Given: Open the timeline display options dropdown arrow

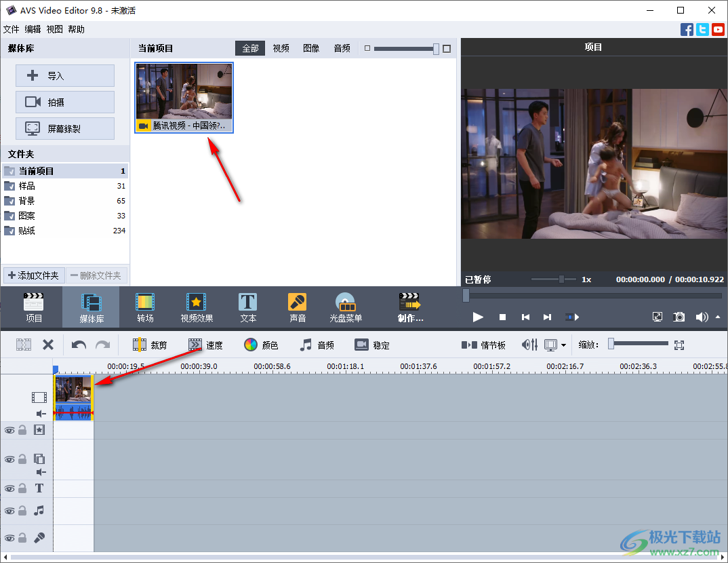Looking at the screenshot, I should (563, 345).
